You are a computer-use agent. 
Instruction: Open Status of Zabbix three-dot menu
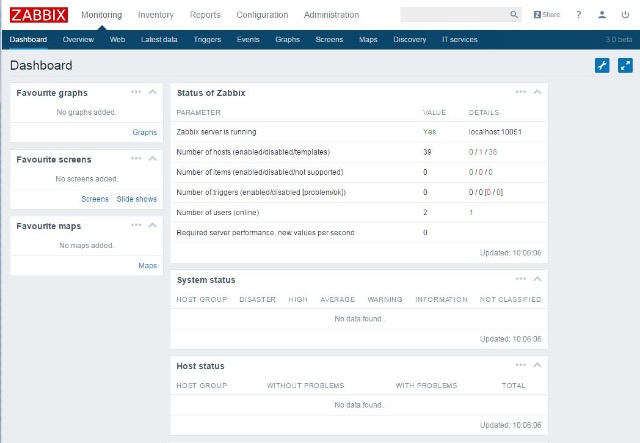(520, 92)
